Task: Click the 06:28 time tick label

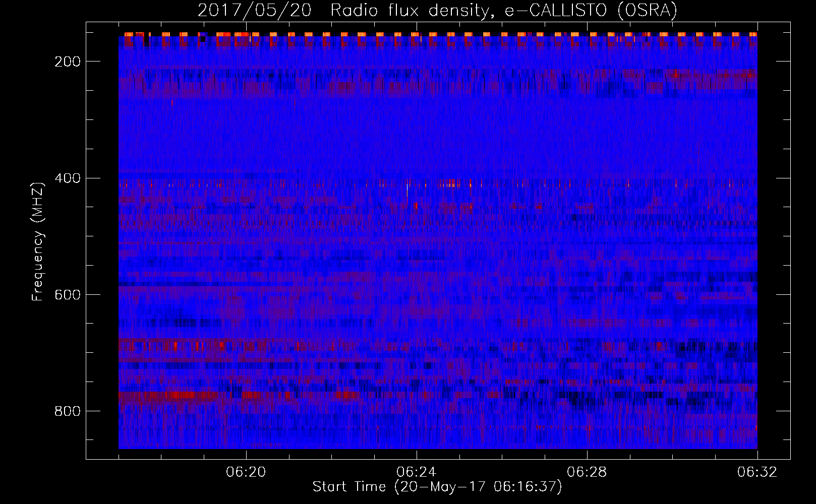Action: (x=587, y=472)
